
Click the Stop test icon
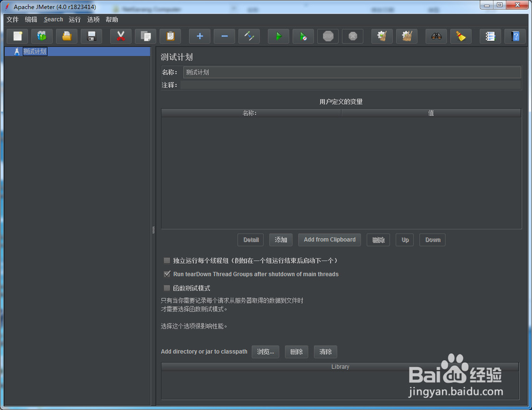point(328,36)
